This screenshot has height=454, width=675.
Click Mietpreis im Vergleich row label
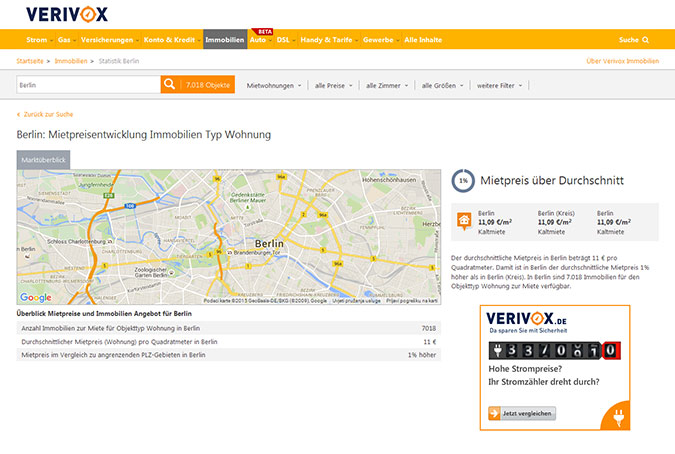click(x=113, y=355)
